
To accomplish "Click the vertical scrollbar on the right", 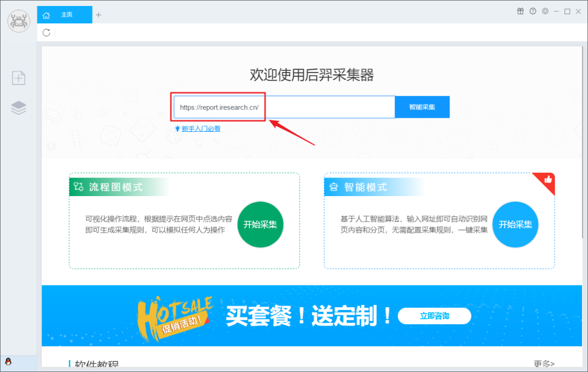I will point(583,143).
